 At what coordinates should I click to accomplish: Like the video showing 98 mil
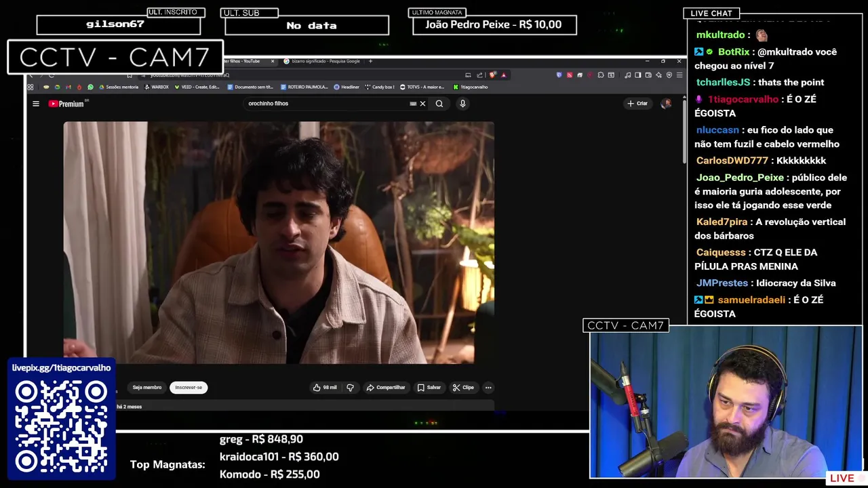pyautogui.click(x=325, y=388)
